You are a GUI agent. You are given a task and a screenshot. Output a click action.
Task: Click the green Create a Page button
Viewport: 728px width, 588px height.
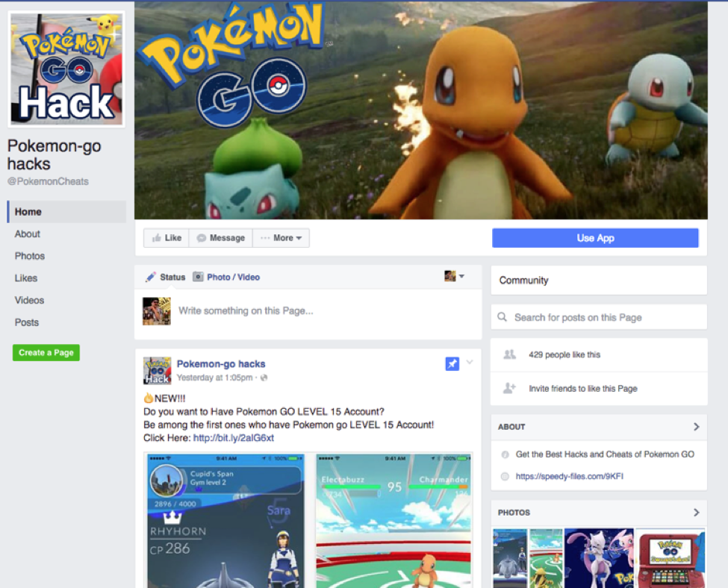click(x=46, y=353)
